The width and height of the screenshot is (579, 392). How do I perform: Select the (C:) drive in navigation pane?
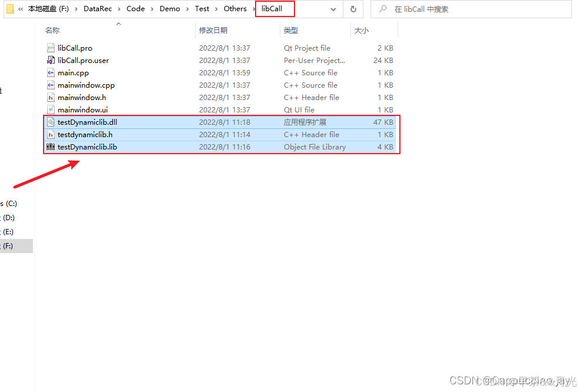point(16,204)
